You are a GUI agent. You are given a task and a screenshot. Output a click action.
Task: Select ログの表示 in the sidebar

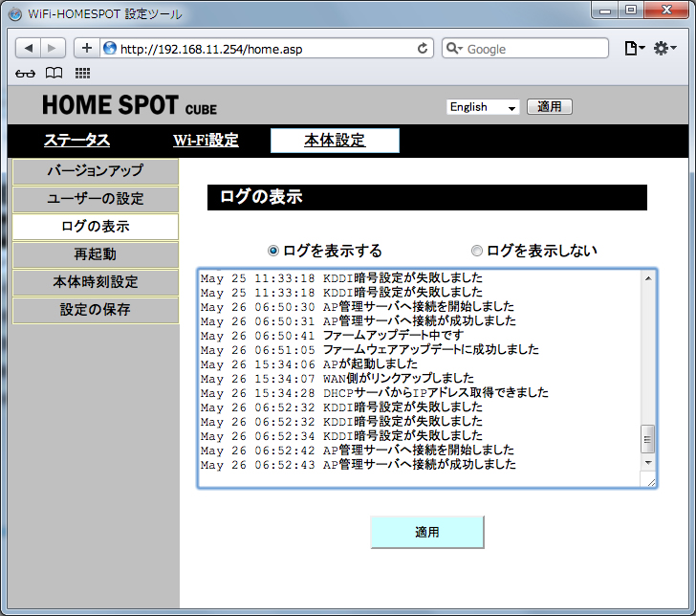[x=96, y=227]
